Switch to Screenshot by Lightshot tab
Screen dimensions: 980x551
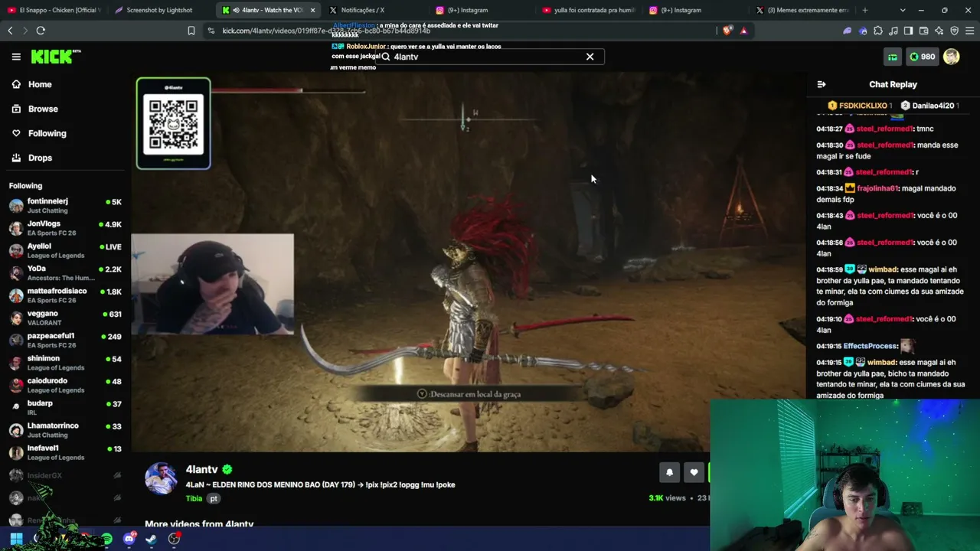159,10
